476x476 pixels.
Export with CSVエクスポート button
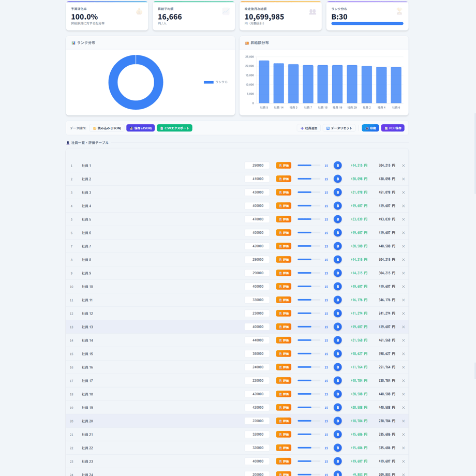coord(174,128)
